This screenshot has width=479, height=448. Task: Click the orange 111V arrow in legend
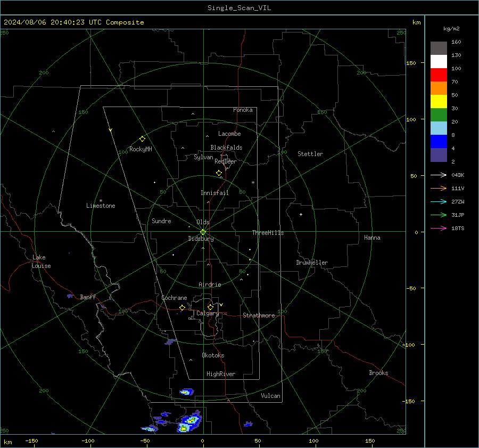click(439, 189)
